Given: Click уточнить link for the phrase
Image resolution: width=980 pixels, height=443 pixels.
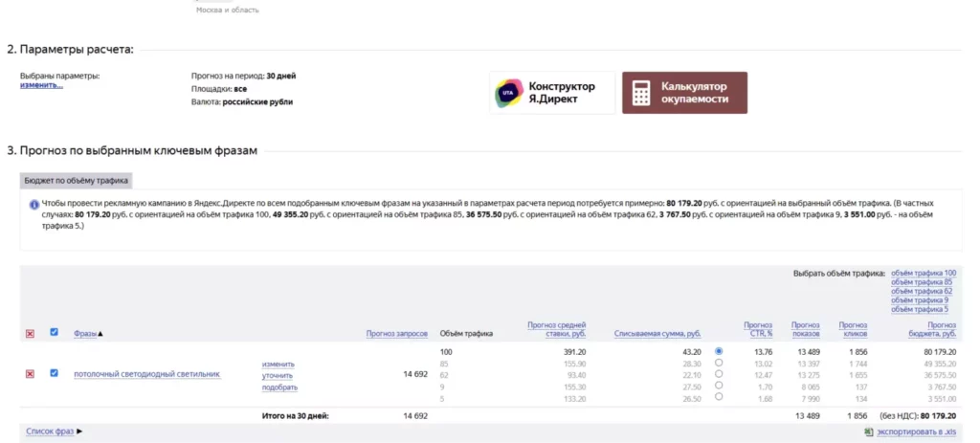Looking at the screenshot, I should [x=278, y=376].
